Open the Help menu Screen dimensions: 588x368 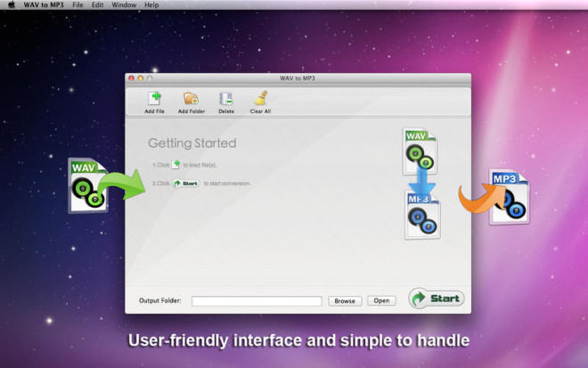pyautogui.click(x=151, y=4)
